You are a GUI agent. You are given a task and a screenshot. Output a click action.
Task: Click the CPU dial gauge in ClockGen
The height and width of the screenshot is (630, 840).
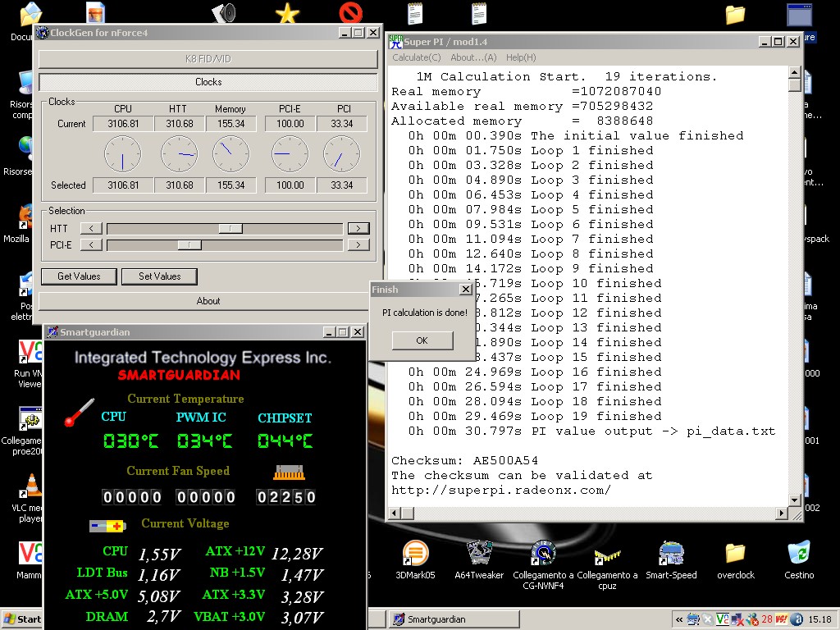coord(123,154)
